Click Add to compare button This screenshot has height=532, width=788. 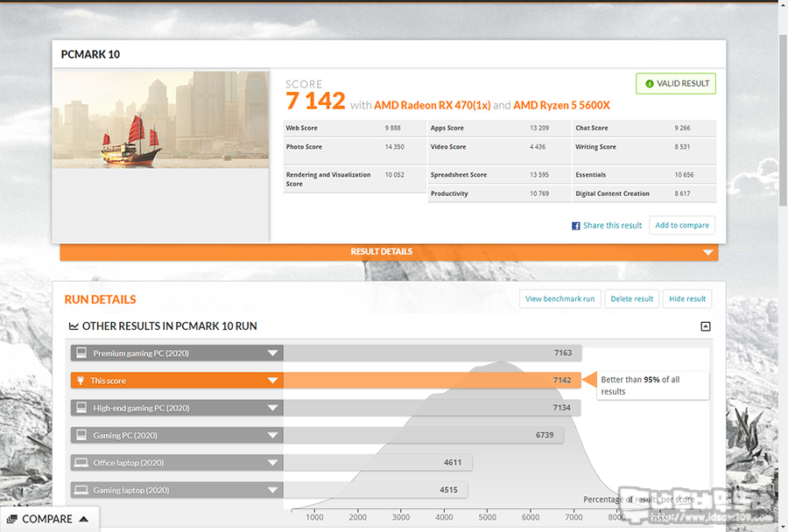point(682,225)
